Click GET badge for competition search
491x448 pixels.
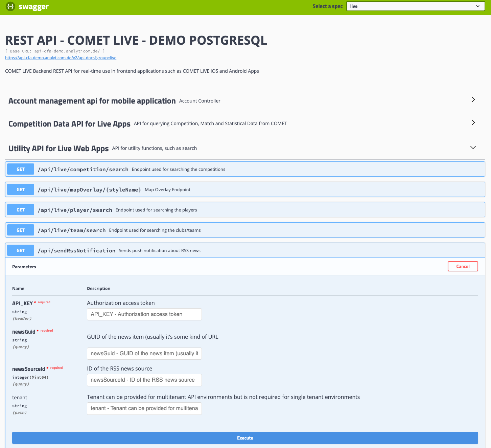pos(21,169)
